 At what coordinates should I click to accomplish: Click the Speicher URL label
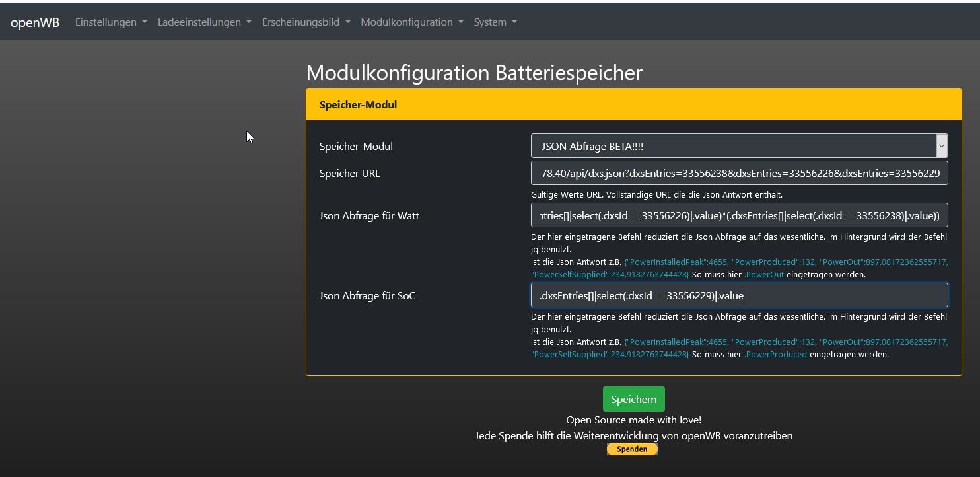pos(349,174)
